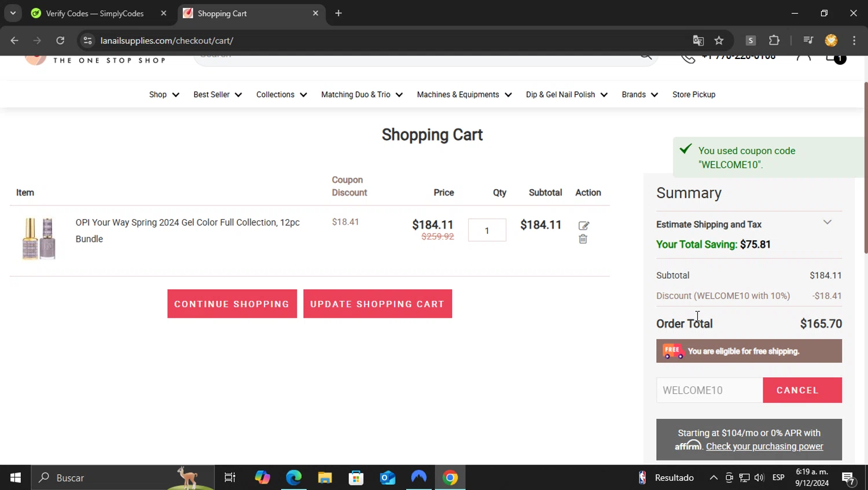Show hidden system tray icons
The width and height of the screenshot is (868, 490).
coord(713,478)
